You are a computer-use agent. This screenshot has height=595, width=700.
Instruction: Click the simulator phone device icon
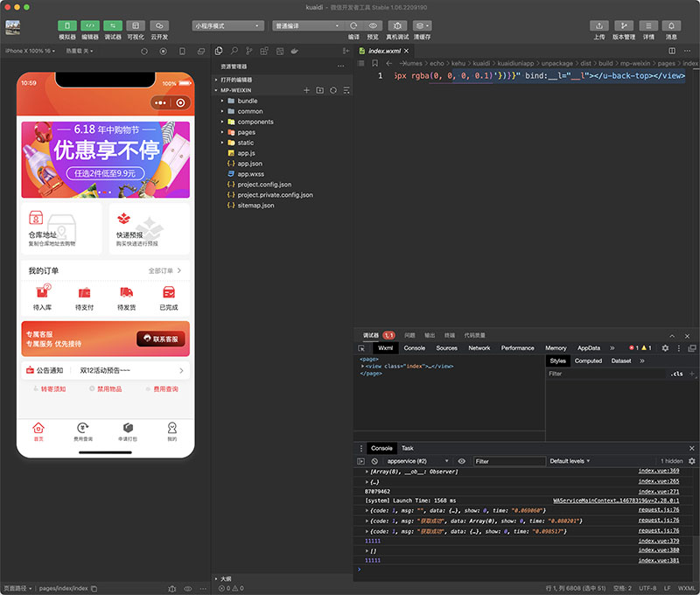pos(182,52)
